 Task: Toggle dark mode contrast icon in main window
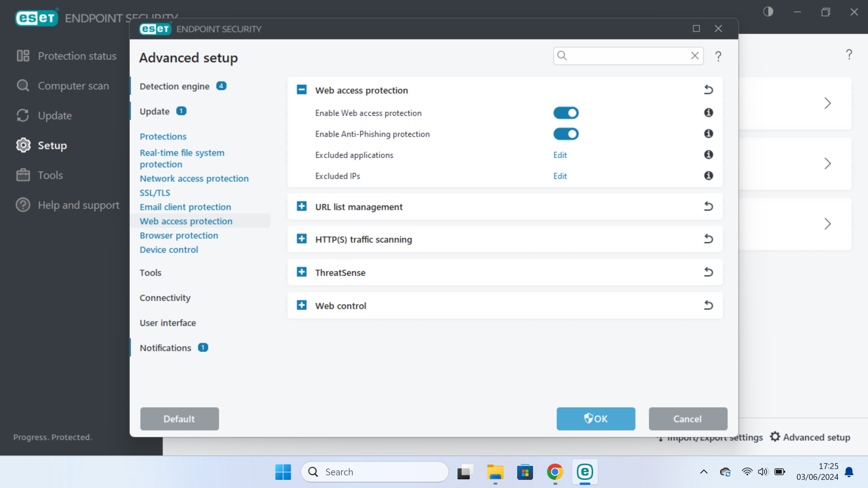coord(768,12)
